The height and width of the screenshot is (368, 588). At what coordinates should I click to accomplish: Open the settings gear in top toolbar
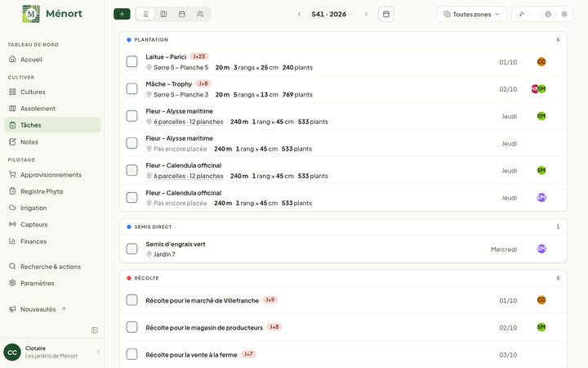coord(564,14)
